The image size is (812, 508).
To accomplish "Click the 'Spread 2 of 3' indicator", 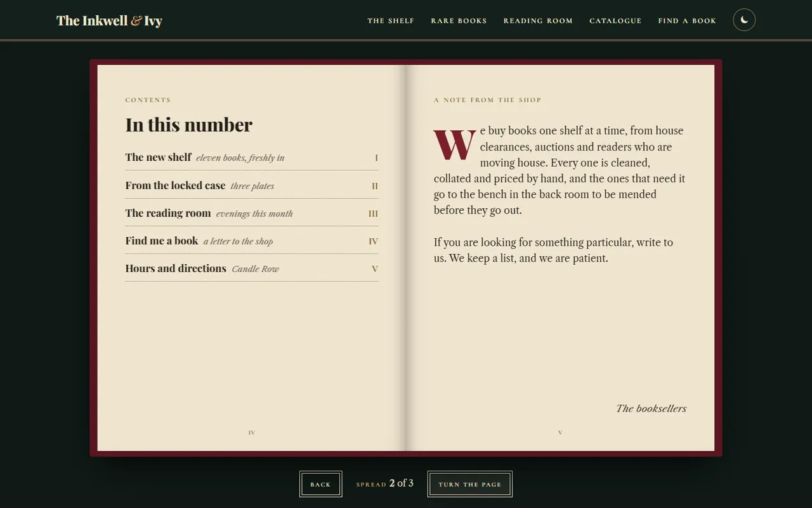I will (x=385, y=483).
